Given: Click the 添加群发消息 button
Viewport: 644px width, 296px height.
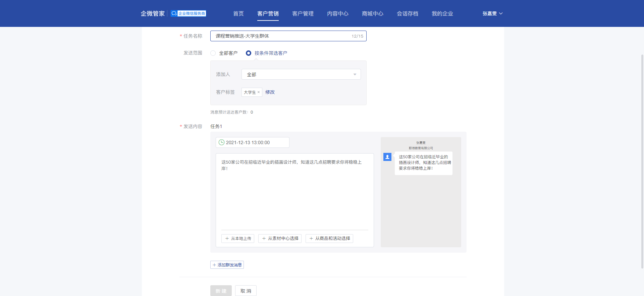Looking at the screenshot, I should [x=227, y=265].
